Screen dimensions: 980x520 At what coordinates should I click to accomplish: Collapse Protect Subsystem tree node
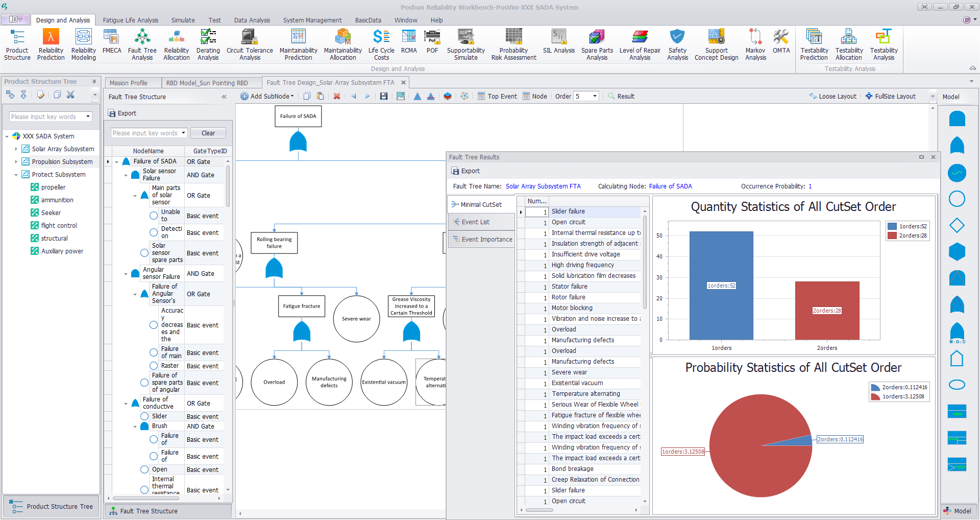(x=16, y=175)
